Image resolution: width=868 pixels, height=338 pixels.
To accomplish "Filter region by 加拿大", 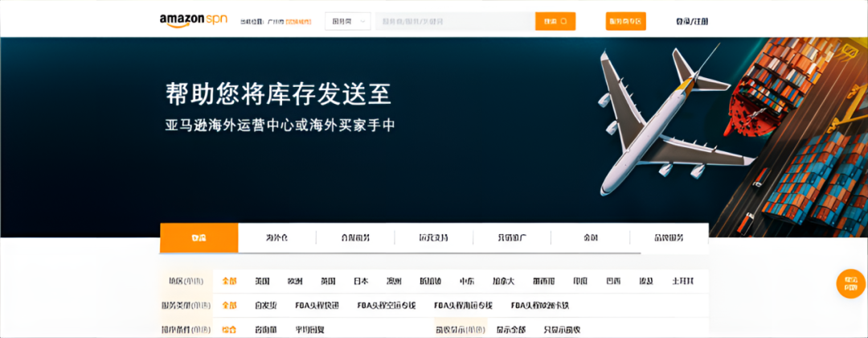I will 505,282.
